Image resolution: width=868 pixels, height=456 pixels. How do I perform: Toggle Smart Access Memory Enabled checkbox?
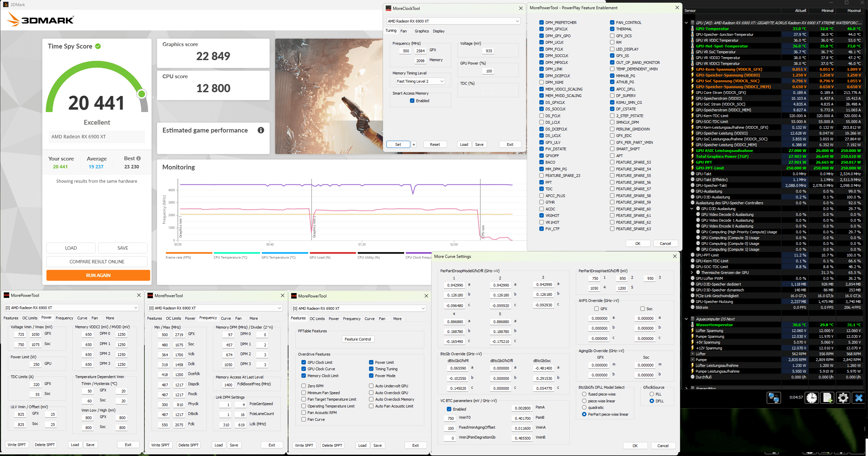(412, 101)
